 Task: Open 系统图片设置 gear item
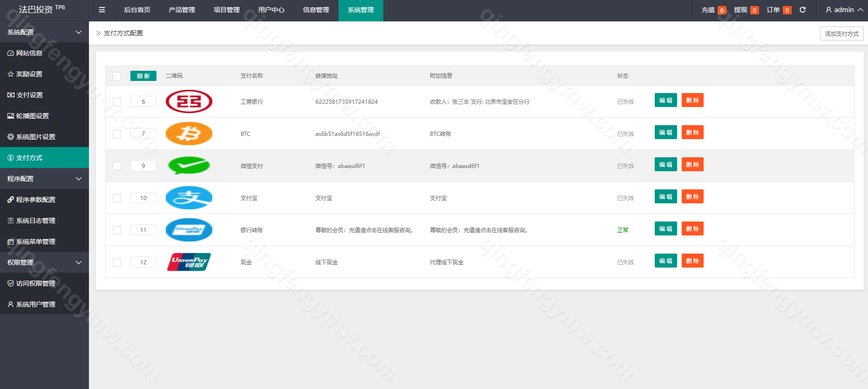(44, 137)
